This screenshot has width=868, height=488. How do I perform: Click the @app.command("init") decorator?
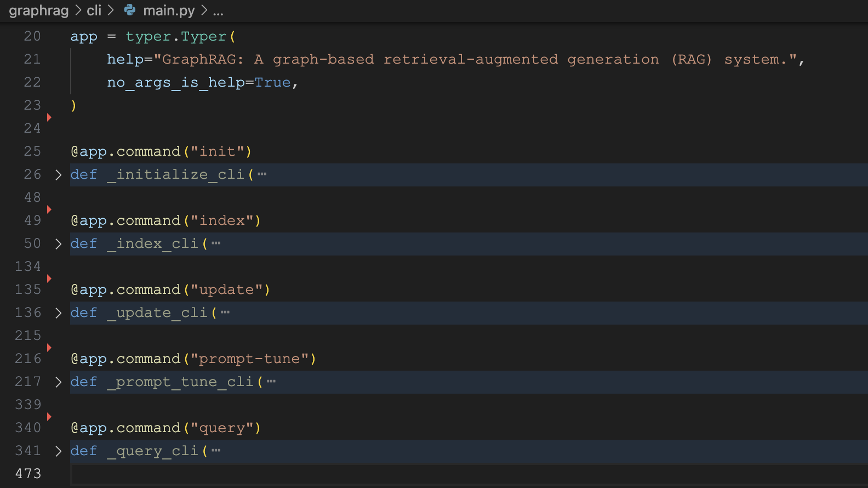[x=161, y=151]
